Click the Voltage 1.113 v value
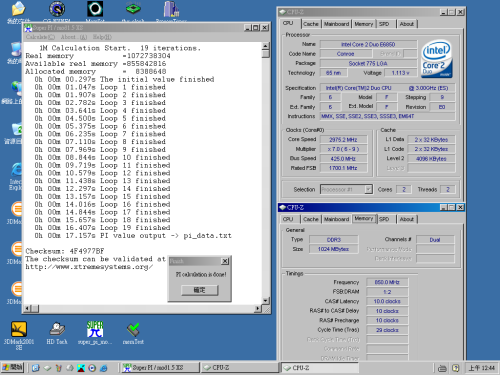Image resolution: width=500 pixels, height=375 pixels. tap(401, 73)
